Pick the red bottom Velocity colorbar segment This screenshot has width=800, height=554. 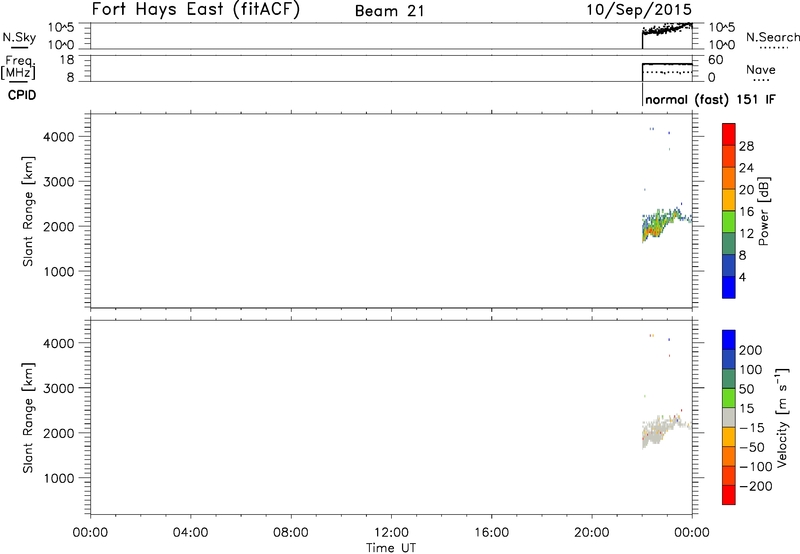[x=729, y=495]
